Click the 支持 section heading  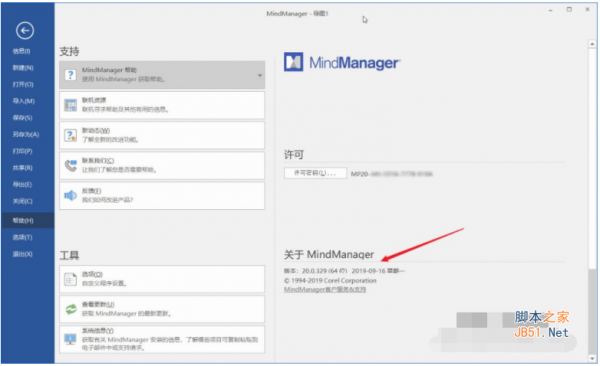tap(69, 51)
